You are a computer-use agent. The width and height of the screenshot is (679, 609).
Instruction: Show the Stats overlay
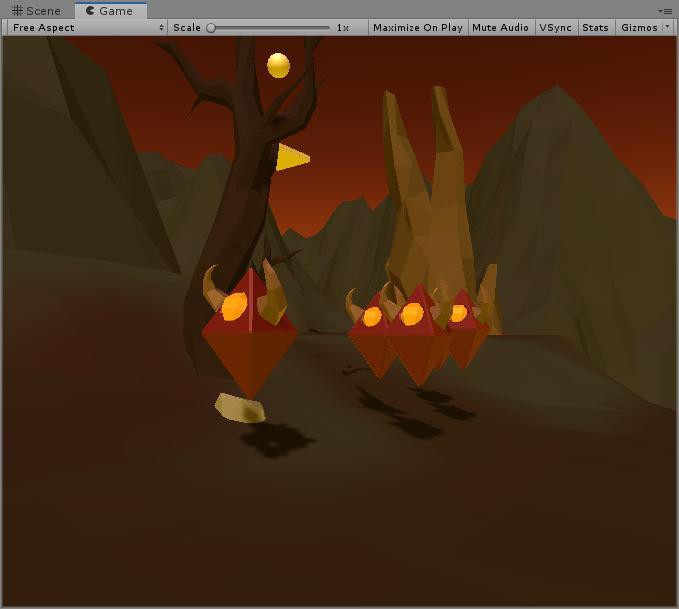pos(595,28)
